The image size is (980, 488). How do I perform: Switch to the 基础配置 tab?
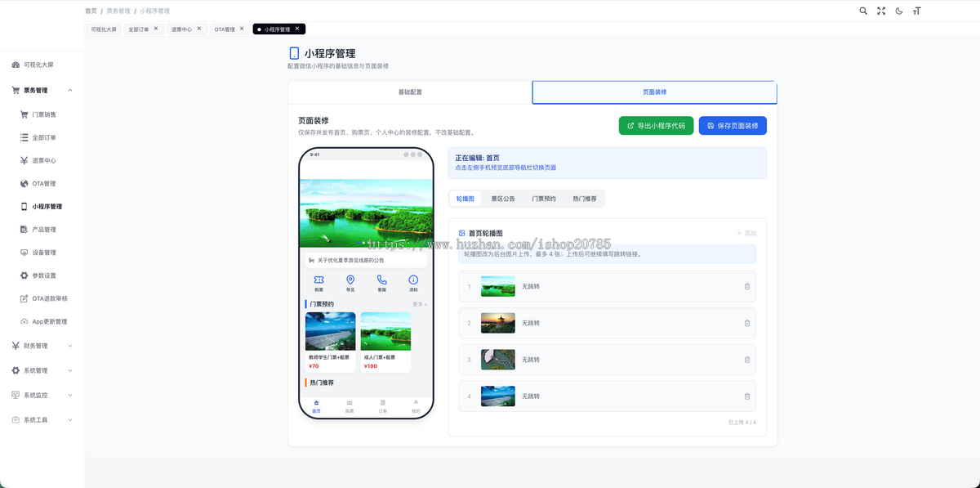pyautogui.click(x=410, y=92)
